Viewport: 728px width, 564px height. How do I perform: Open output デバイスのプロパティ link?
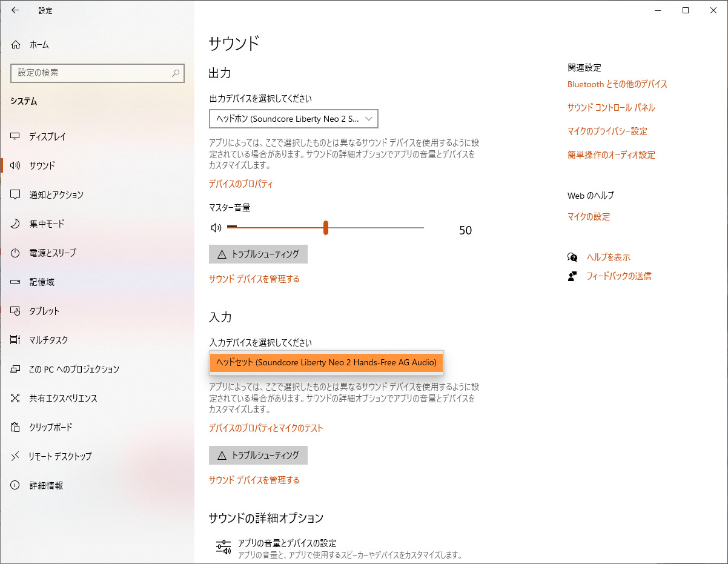point(241,184)
